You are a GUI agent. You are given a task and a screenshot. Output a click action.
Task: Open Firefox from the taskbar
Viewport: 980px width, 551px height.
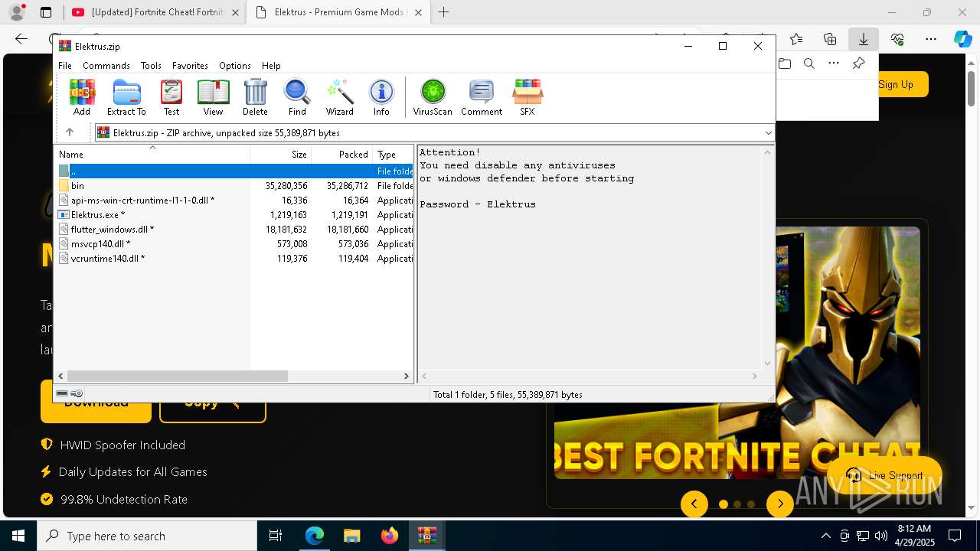pos(390,536)
